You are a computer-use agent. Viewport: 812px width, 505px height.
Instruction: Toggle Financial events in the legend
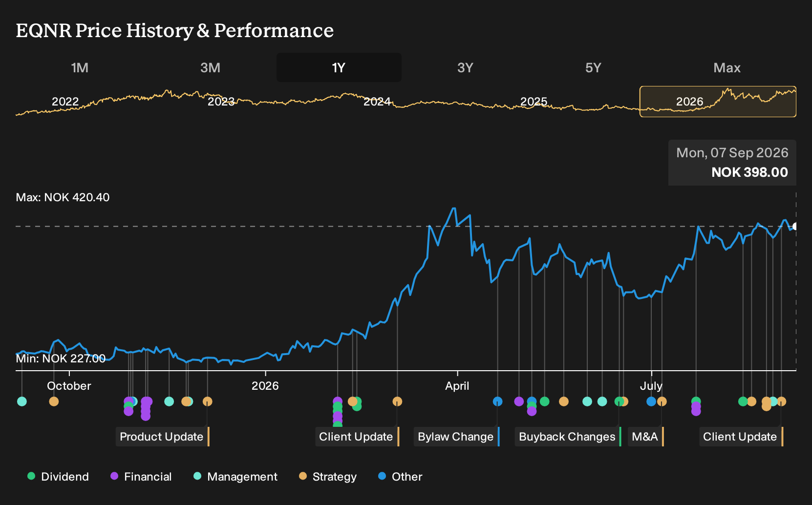coord(141,477)
